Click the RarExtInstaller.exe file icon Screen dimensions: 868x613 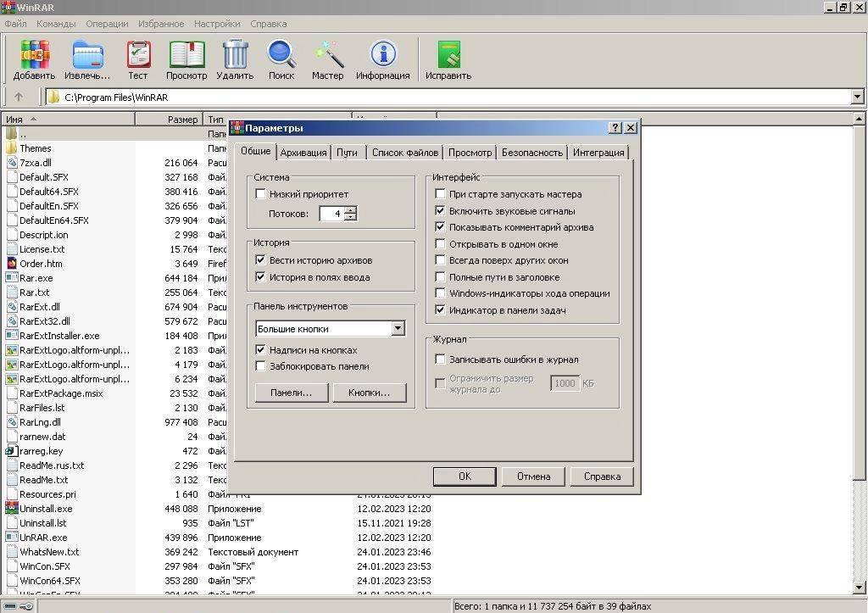tap(12, 335)
